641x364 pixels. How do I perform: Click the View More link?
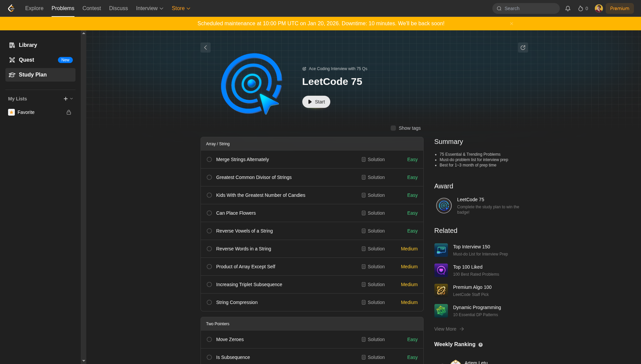(x=449, y=329)
